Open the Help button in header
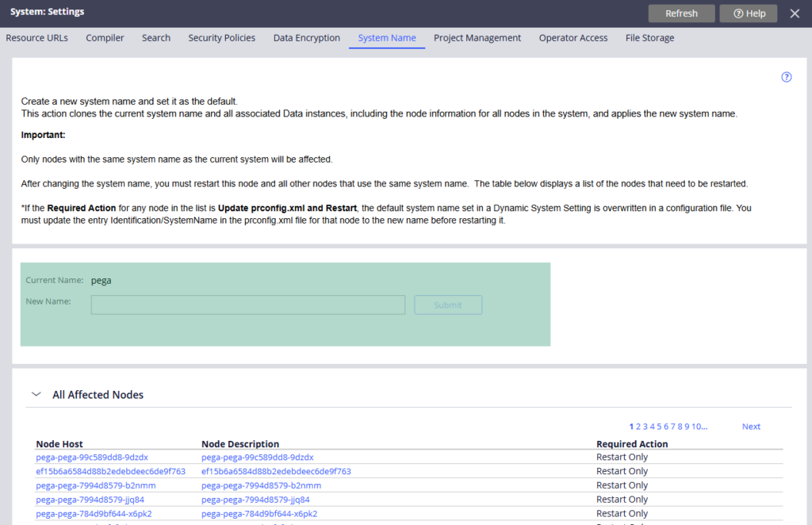 [749, 13]
